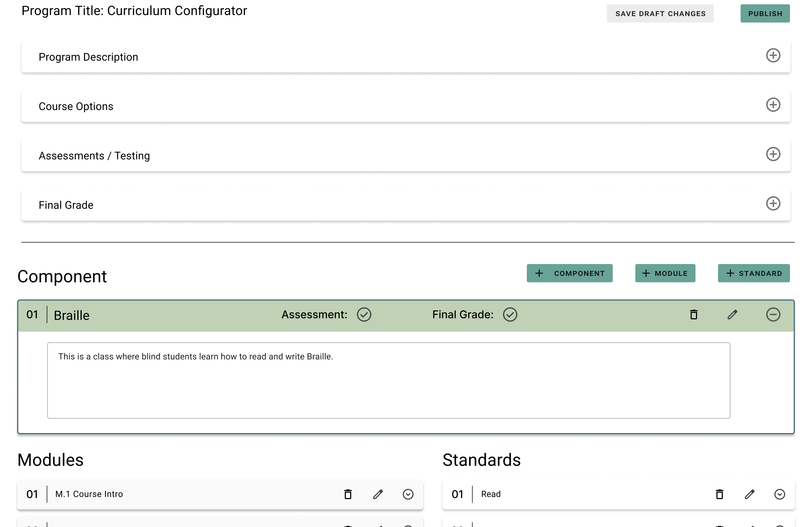
Task: Click the Program Description heading text
Action: 88,57
